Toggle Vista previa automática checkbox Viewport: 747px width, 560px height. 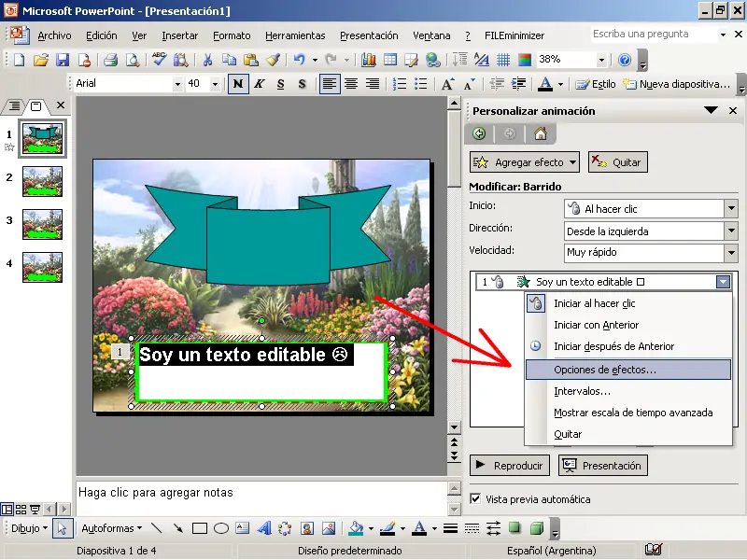click(476, 498)
